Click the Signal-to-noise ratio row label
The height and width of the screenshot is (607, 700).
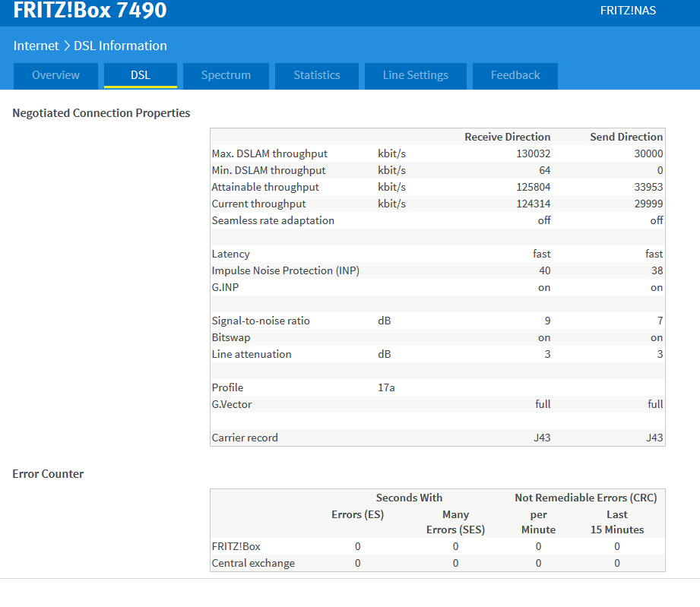click(261, 321)
